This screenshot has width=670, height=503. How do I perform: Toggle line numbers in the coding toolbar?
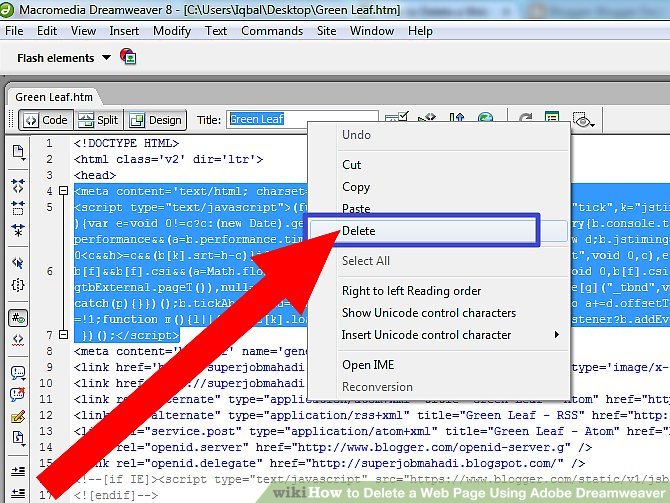[18, 319]
